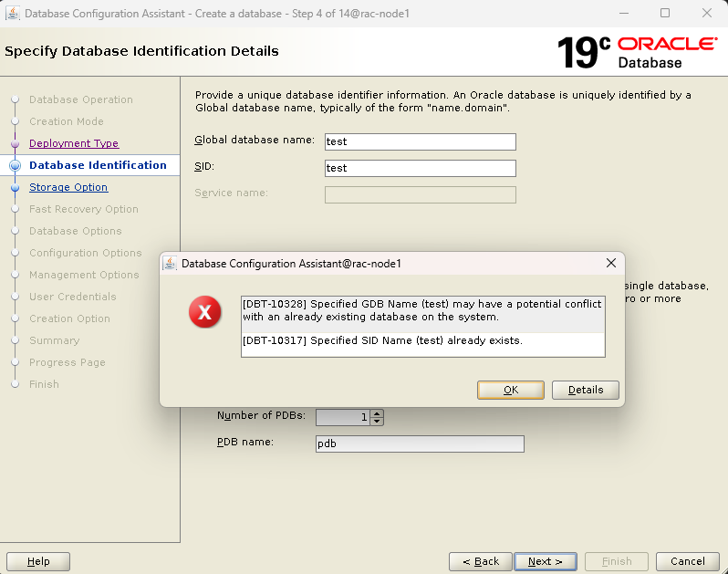Click the SID input field

[x=421, y=168]
